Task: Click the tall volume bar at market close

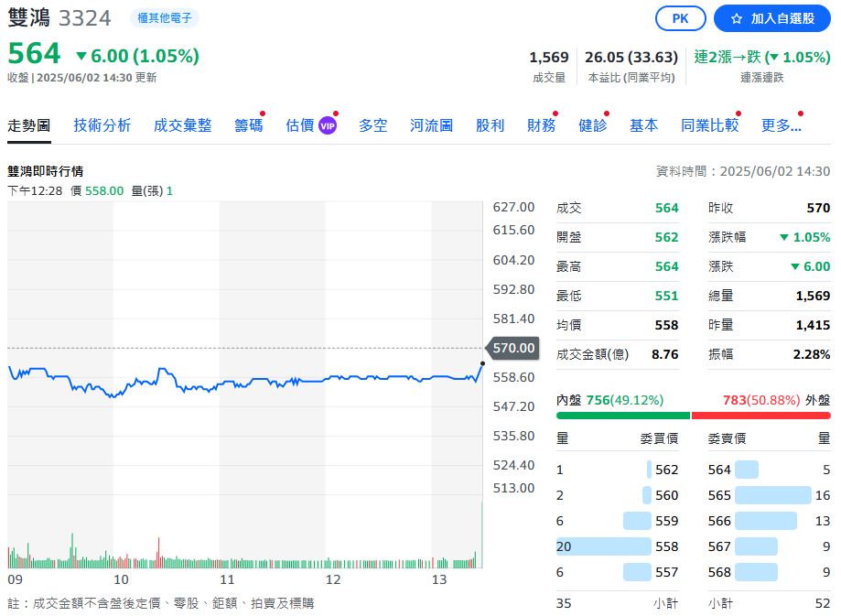Action: click(481, 535)
